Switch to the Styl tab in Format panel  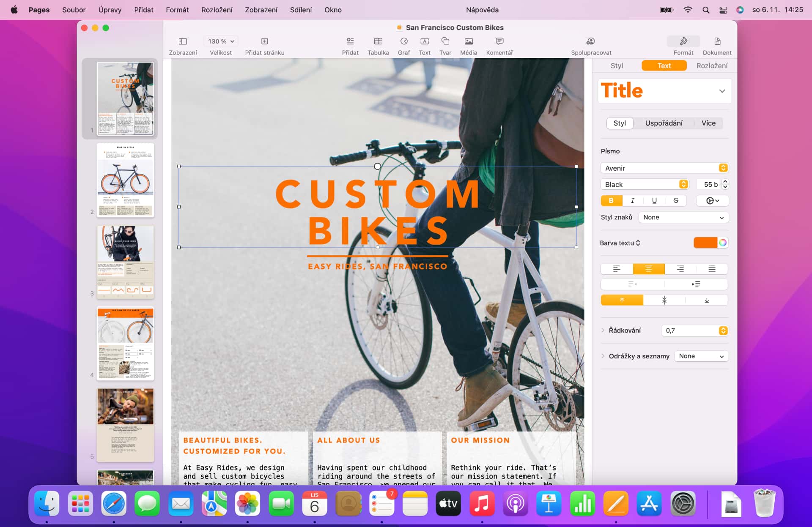pos(617,66)
